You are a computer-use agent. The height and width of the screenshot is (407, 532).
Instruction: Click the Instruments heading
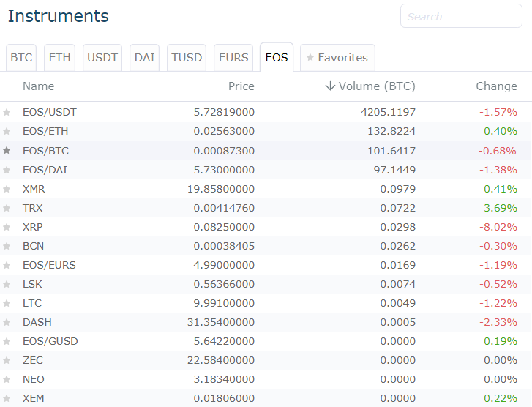tap(58, 16)
